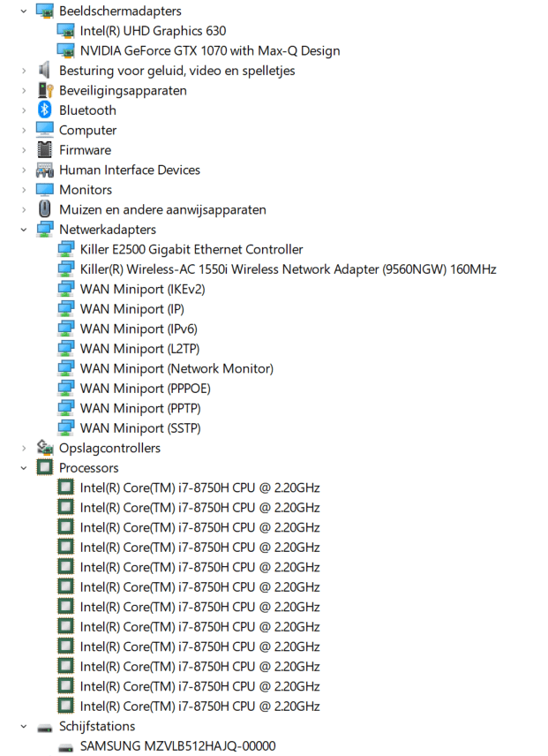Select WAN Miniport (IPv6) entry
This screenshot has width=548, height=756.
(x=139, y=329)
